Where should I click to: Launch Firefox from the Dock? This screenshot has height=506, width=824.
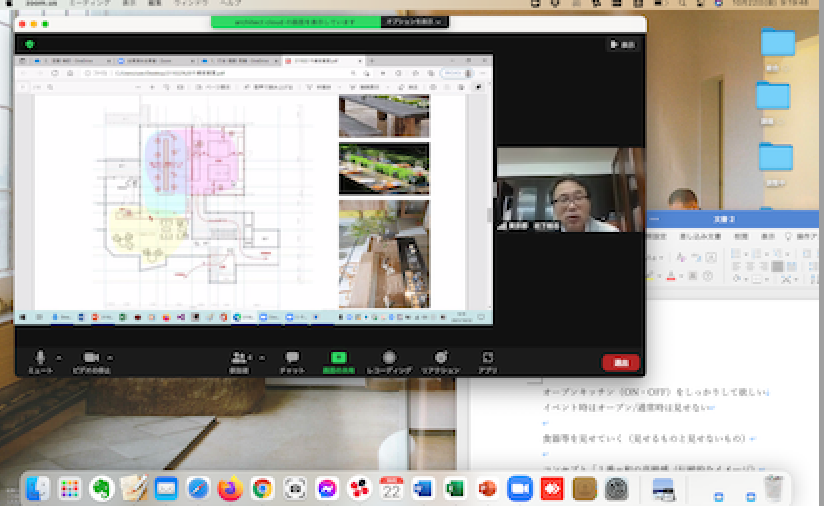pos(230,488)
